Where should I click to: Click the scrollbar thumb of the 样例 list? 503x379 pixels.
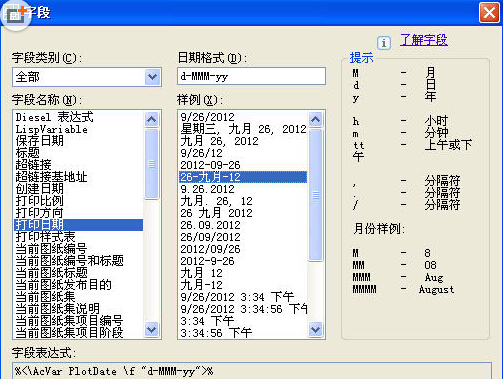click(x=316, y=195)
